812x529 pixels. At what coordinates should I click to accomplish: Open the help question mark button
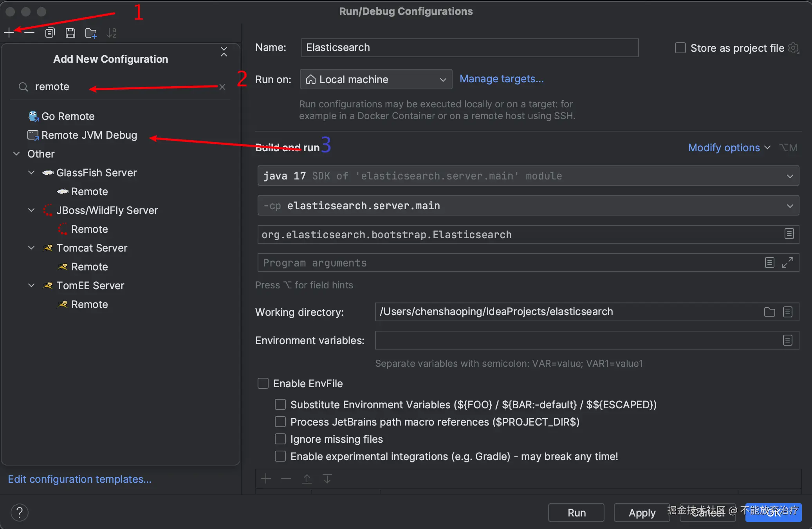[x=20, y=512]
